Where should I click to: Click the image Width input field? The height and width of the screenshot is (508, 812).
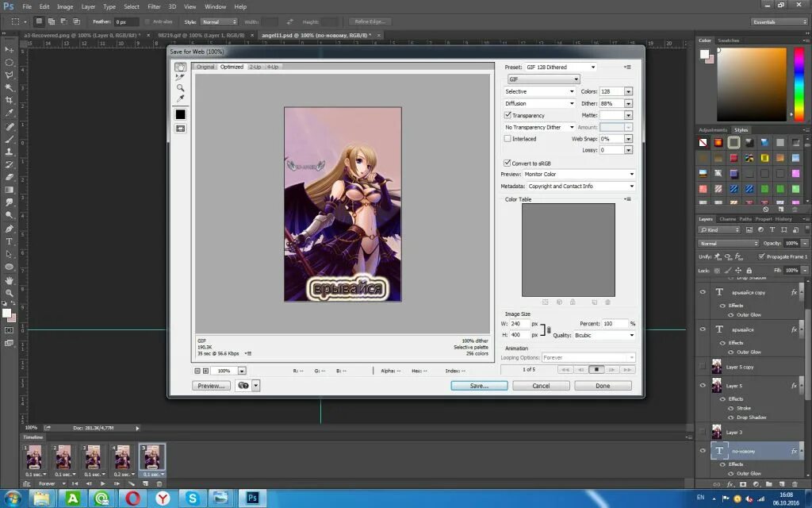click(519, 324)
